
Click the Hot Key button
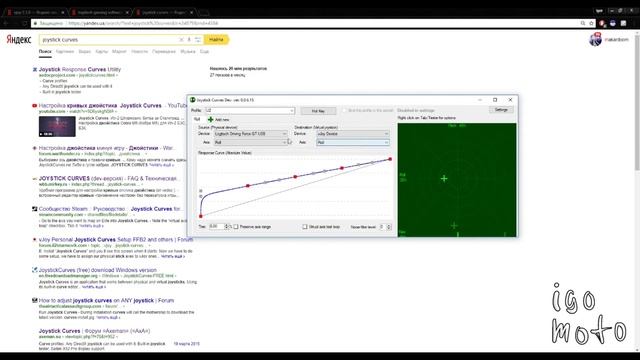pyautogui.click(x=318, y=111)
